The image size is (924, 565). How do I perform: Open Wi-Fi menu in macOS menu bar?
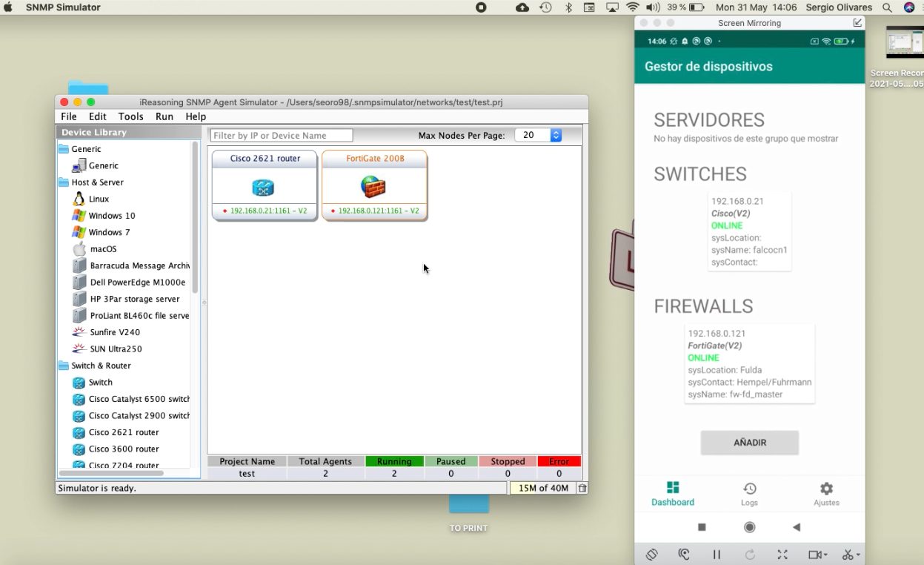pos(633,7)
